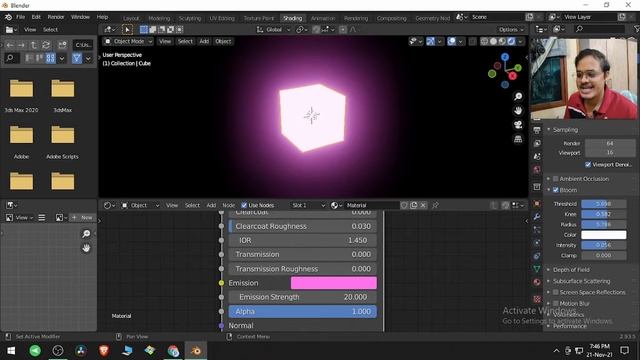This screenshot has width=640, height=360.
Task: Switch to Compositing workspace tab
Action: [x=391, y=18]
